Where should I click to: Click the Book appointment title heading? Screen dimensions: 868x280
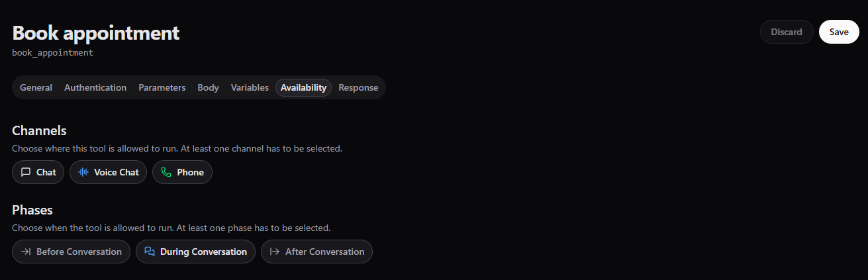(96, 32)
